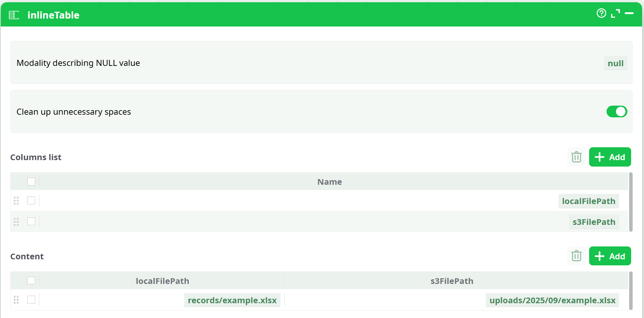Click the Modality describing NULL value label
Screen dimensions: 644x318
(78, 63)
